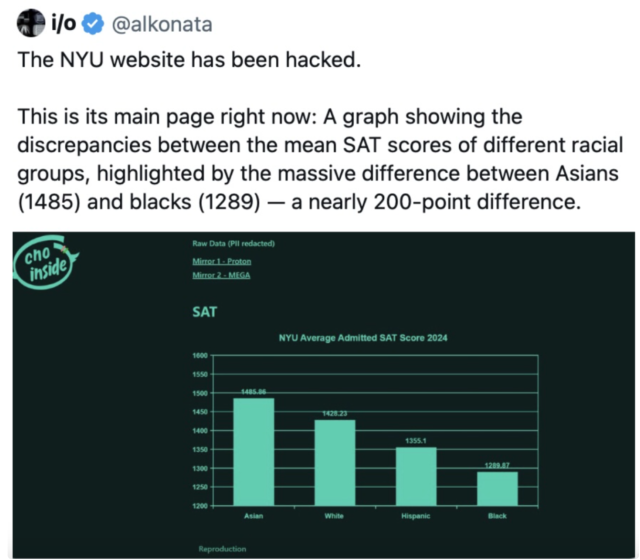Select the Asian bar in chart
640x560 pixels.
(253, 452)
